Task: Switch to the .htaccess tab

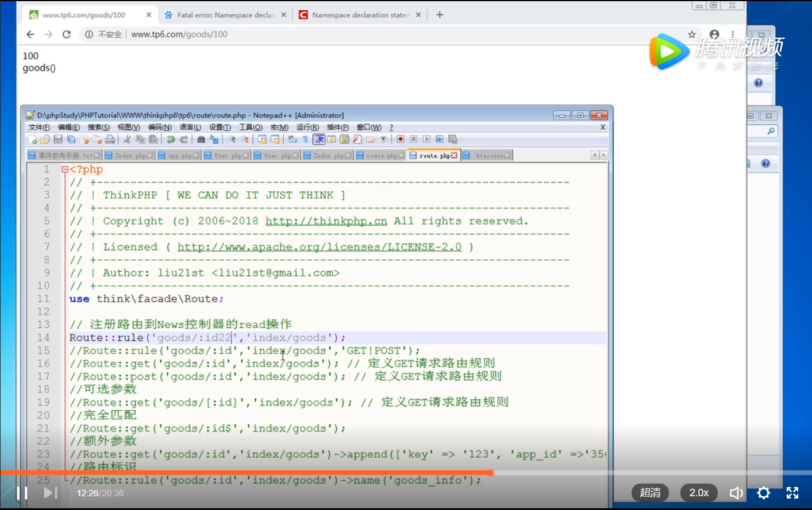Action: click(x=486, y=156)
